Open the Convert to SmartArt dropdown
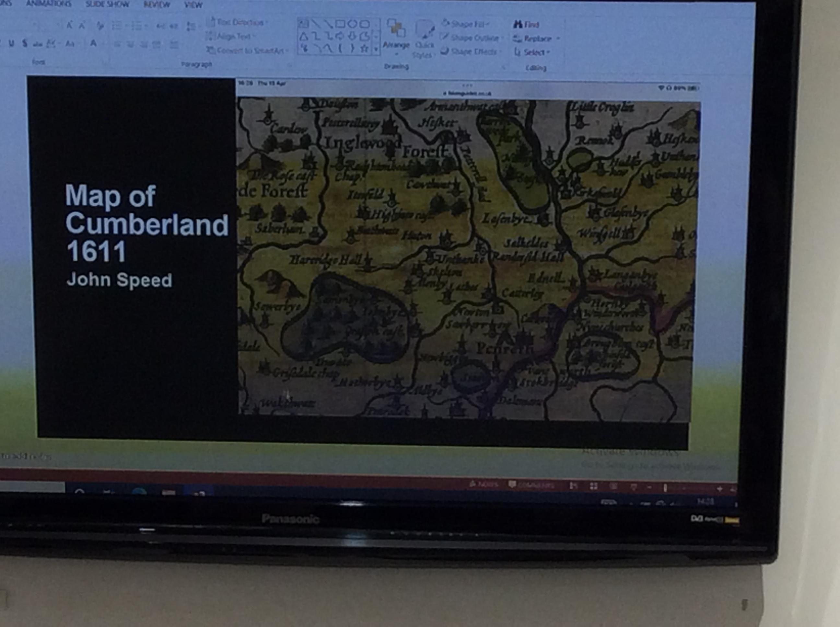This screenshot has width=840, height=627. pos(248,50)
